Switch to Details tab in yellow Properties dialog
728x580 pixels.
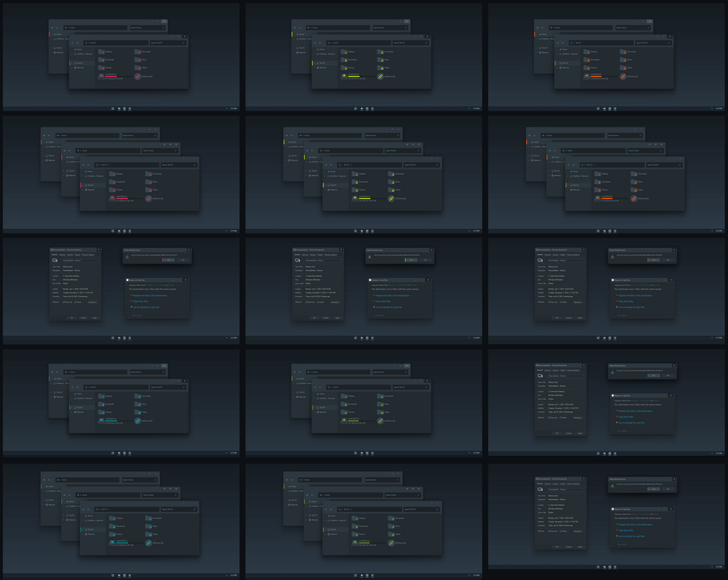[x=320, y=255]
